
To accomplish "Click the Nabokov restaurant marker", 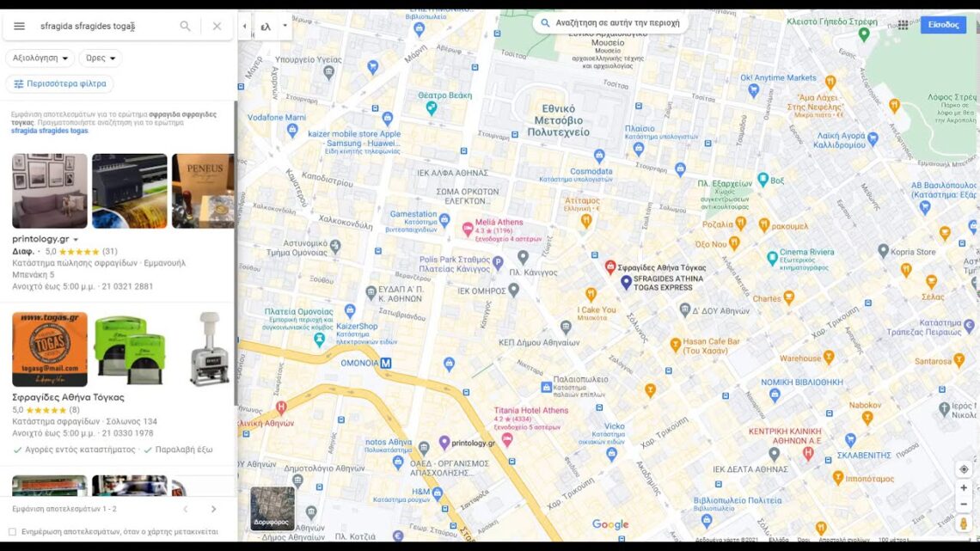I will coord(867,417).
